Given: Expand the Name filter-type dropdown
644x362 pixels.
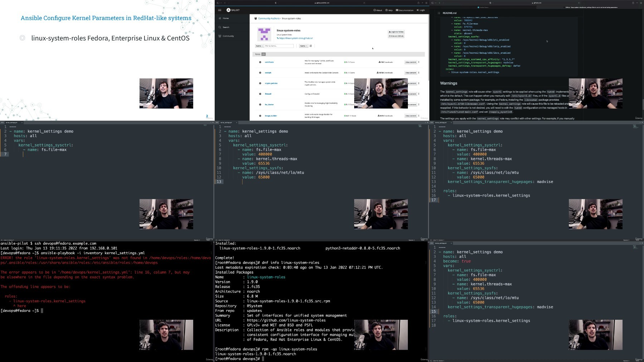Looking at the screenshot, I should (x=259, y=46).
